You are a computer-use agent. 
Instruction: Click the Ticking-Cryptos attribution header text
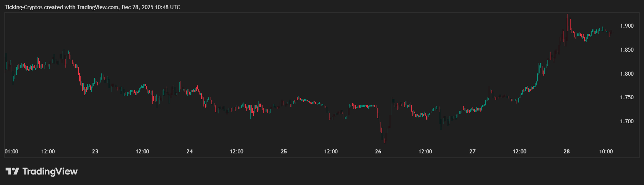pyautogui.click(x=92, y=7)
